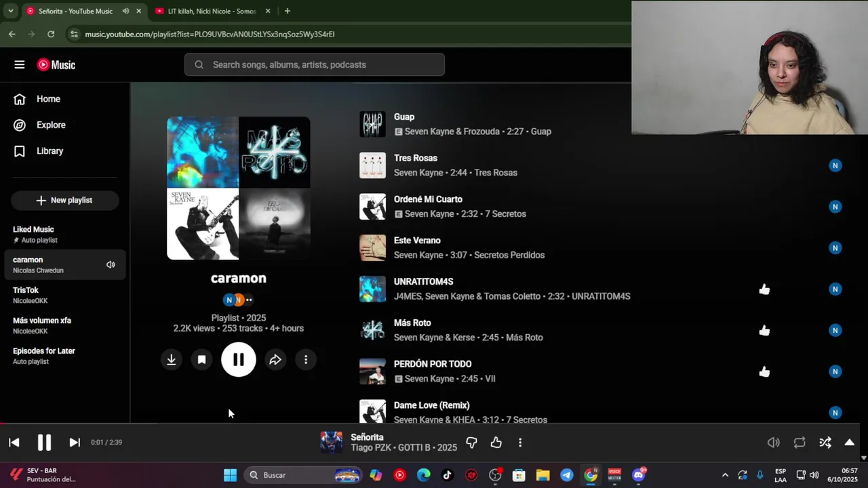Reload the current page
The height and width of the screenshot is (488, 868).
(51, 34)
